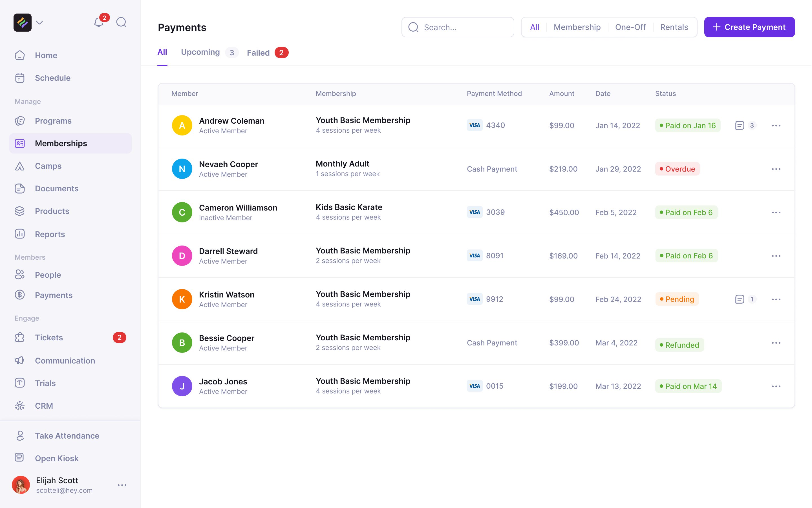
Task: Click Elijah Scott profile avatar
Action: tap(21, 485)
